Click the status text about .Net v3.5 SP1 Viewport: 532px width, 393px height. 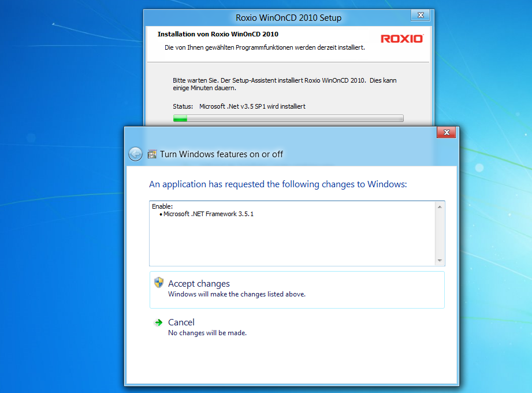tap(252, 106)
